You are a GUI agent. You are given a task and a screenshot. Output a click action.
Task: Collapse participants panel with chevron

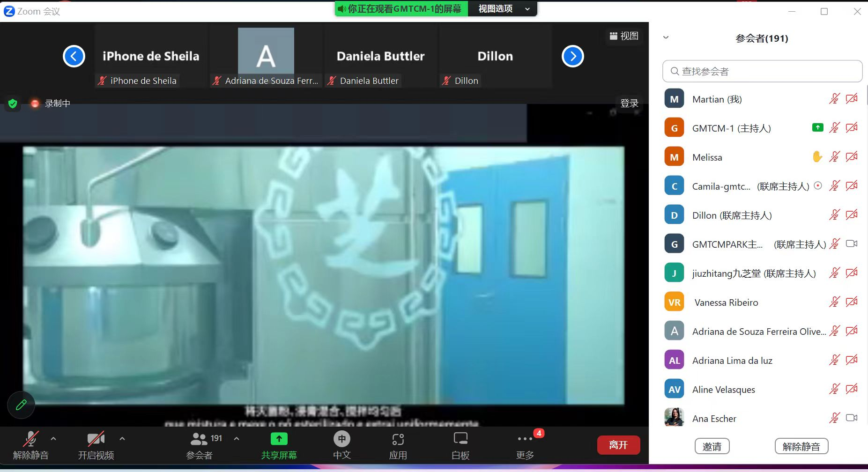point(666,38)
